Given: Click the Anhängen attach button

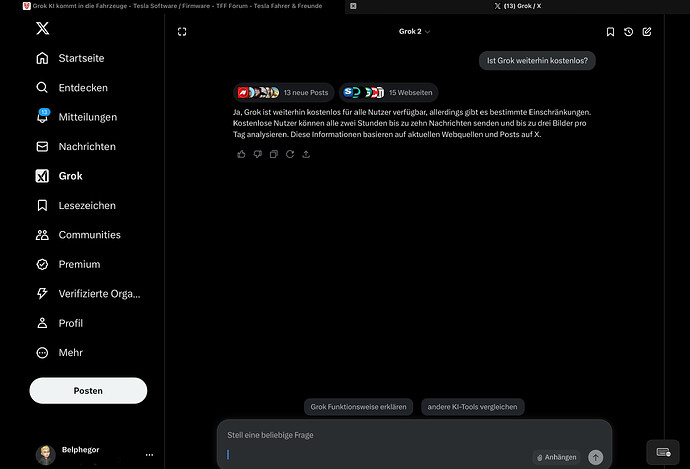Looking at the screenshot, I should click(x=557, y=457).
